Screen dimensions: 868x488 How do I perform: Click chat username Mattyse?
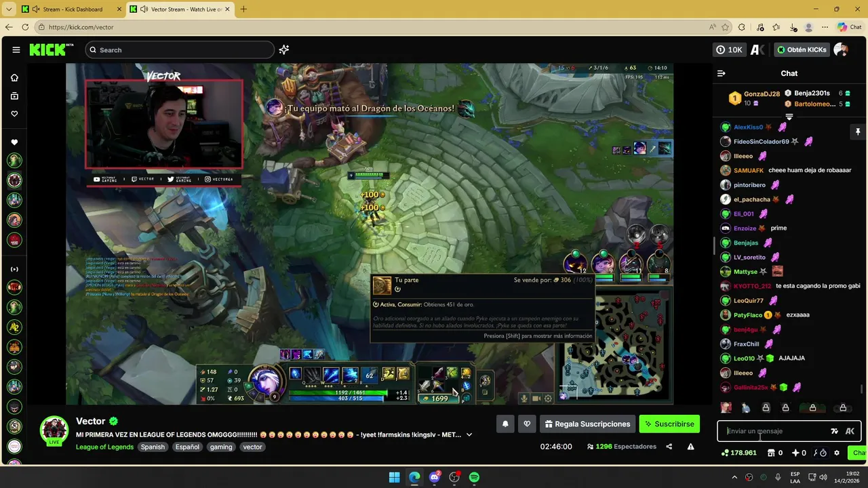[745, 272]
